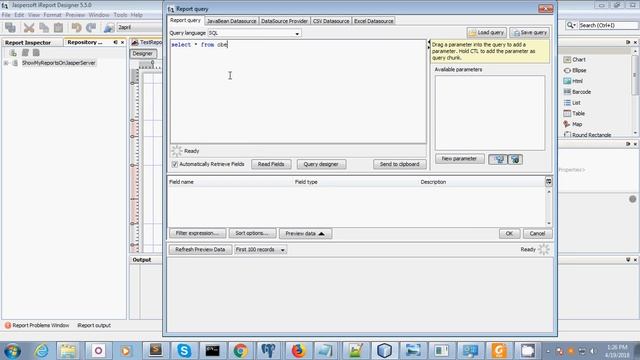Open the search options dropdown beside Search box
This screenshot has width=640, height=360.
[571, 25]
